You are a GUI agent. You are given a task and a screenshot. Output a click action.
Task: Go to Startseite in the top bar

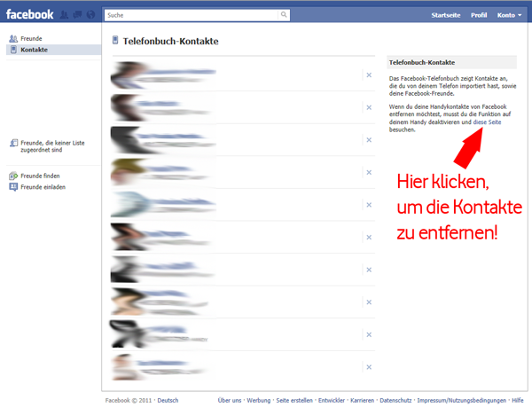coord(445,16)
